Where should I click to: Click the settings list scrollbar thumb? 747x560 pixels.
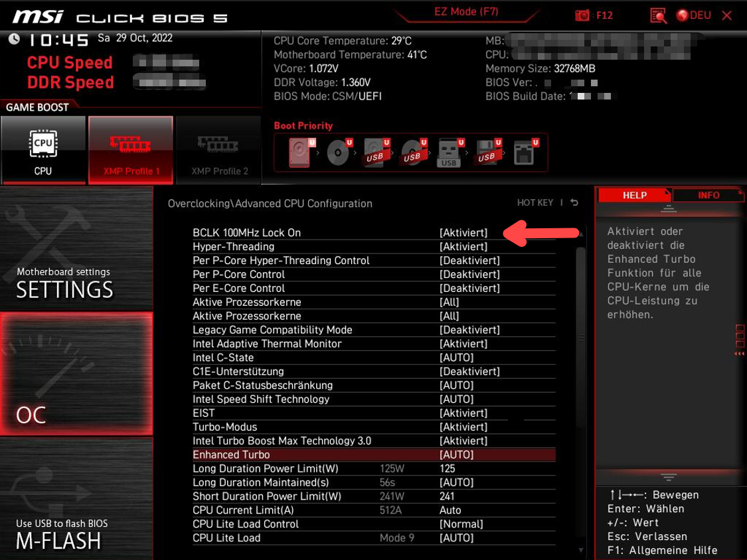pyautogui.click(x=580, y=336)
